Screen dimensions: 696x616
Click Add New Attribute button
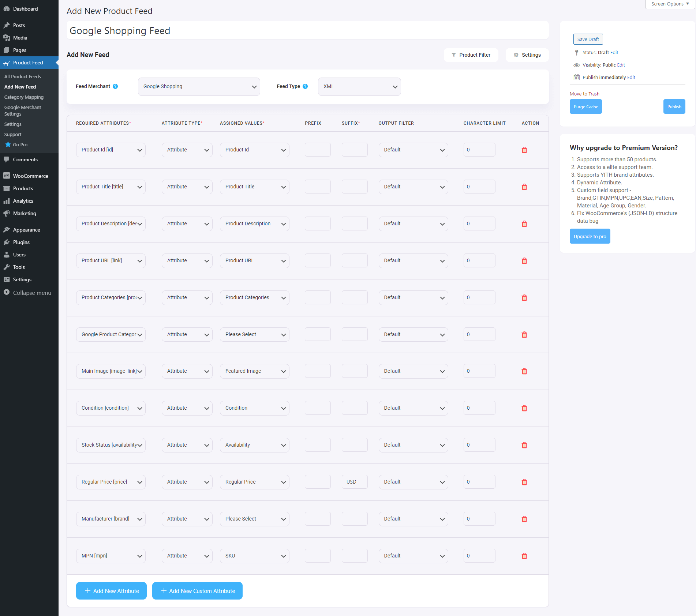click(x=111, y=591)
